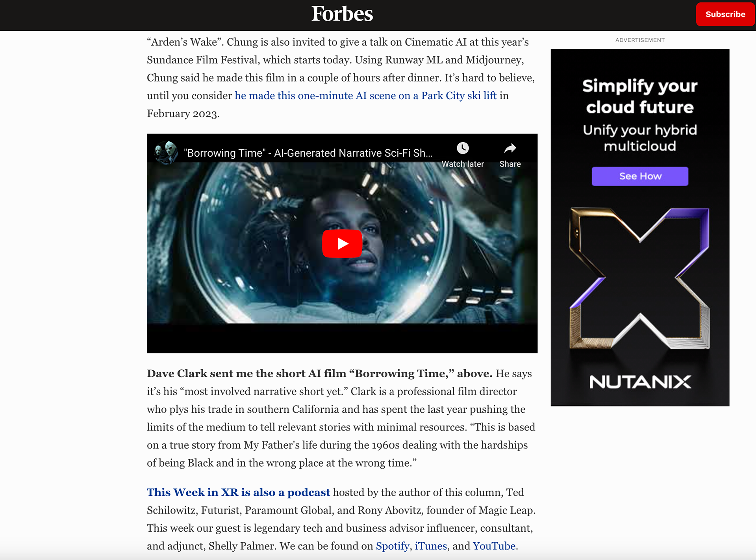Click the NUTANIX wordmark in advertisement

click(640, 382)
